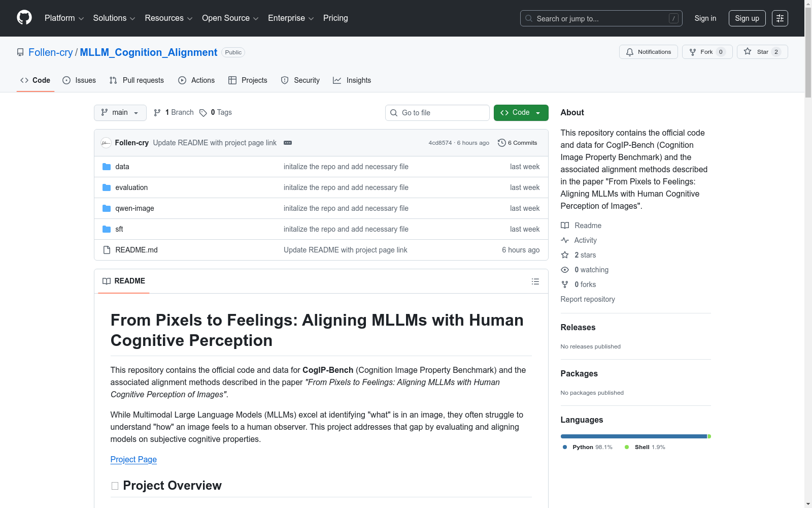Expand the Solutions menu

pos(114,18)
